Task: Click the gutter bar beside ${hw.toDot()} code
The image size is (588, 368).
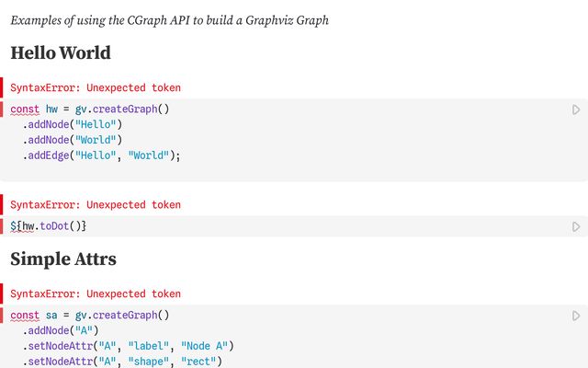Action: tap(2, 226)
